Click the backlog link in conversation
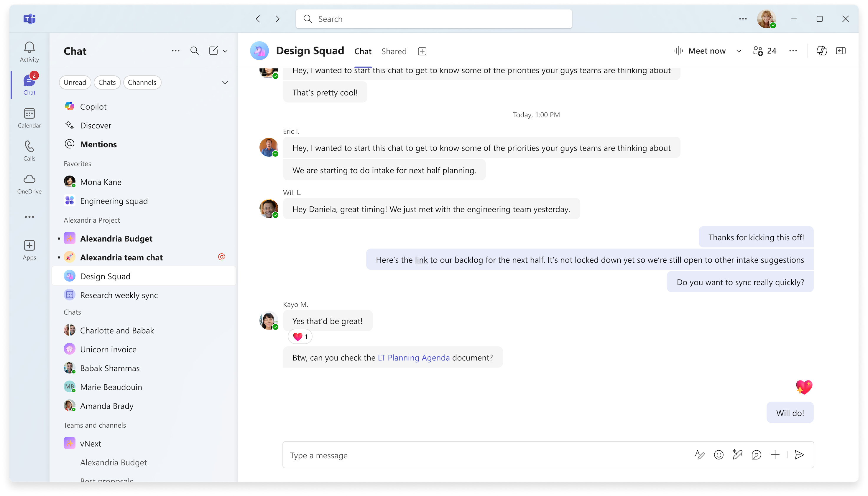The height and width of the screenshot is (496, 868). tap(420, 259)
